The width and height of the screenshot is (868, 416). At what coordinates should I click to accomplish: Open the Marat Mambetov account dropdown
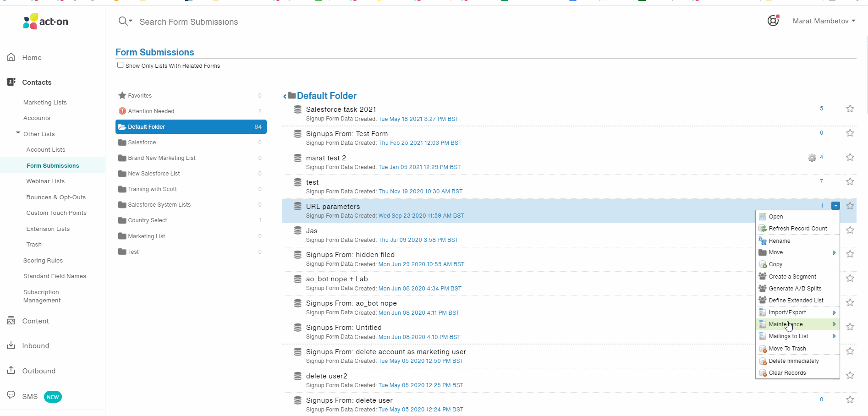pyautogui.click(x=824, y=21)
